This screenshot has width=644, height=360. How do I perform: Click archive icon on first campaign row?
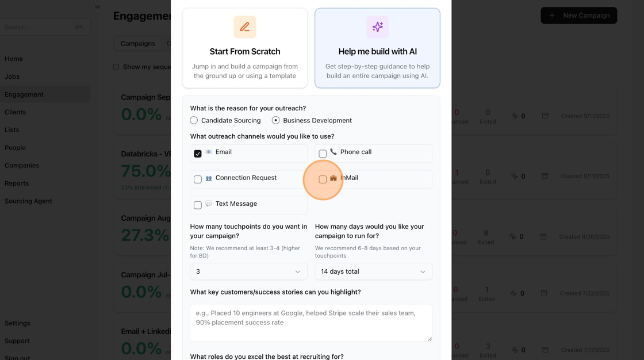click(545, 116)
